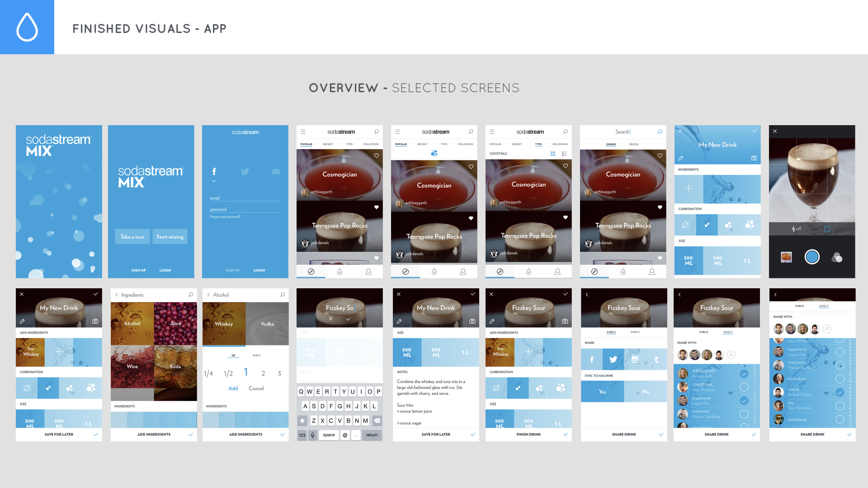Check countisaac Isaac Whitney contact circle

pyautogui.click(x=744, y=387)
